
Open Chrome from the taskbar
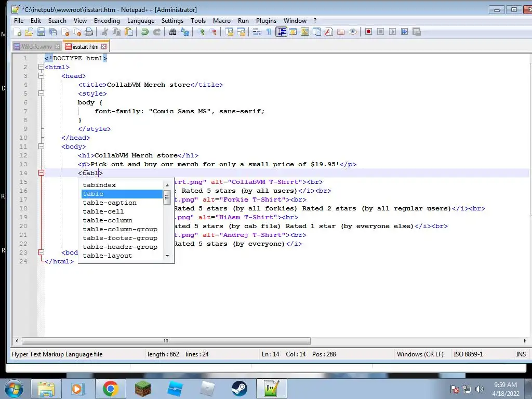[110, 389]
